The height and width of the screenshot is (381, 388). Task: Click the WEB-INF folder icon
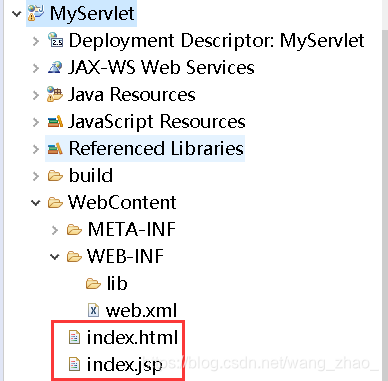[x=74, y=257]
